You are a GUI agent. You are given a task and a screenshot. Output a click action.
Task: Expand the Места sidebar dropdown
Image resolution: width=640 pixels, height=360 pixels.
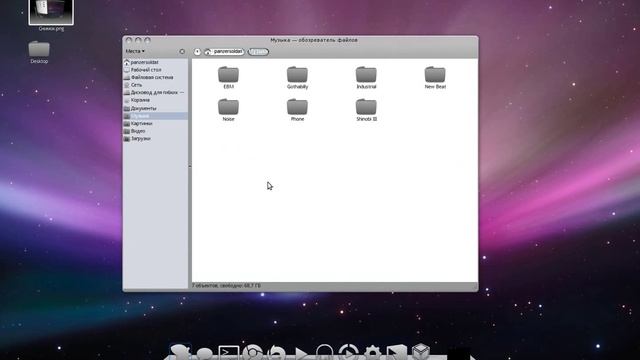coord(135,51)
